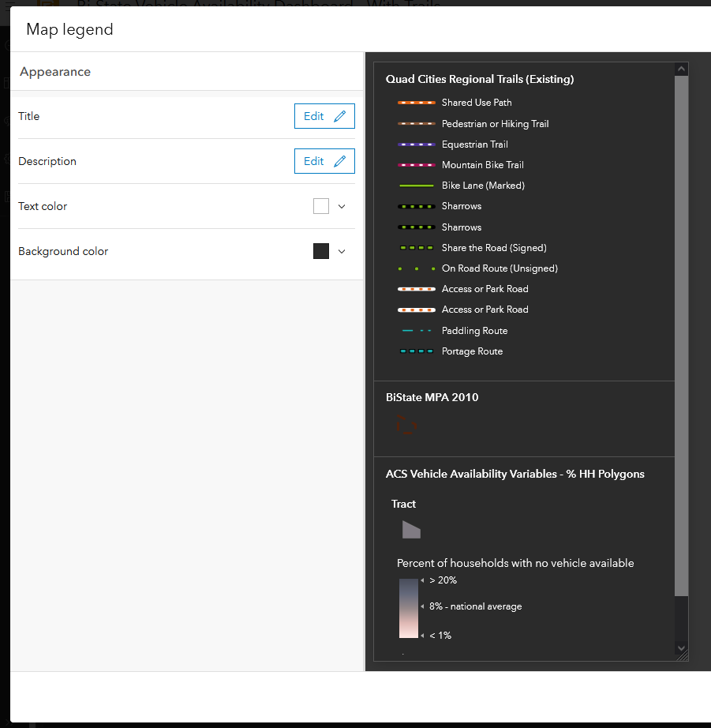The image size is (711, 728).
Task: Click the white Text color swatch
Action: coord(320,206)
